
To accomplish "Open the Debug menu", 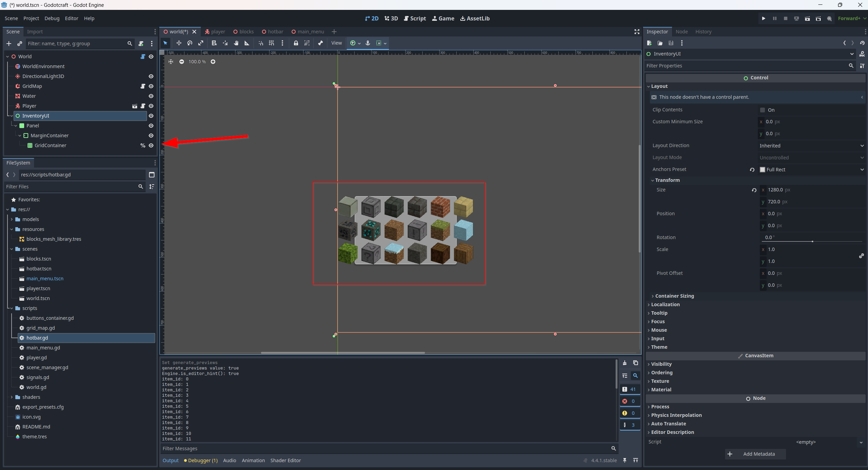I will tap(52, 18).
